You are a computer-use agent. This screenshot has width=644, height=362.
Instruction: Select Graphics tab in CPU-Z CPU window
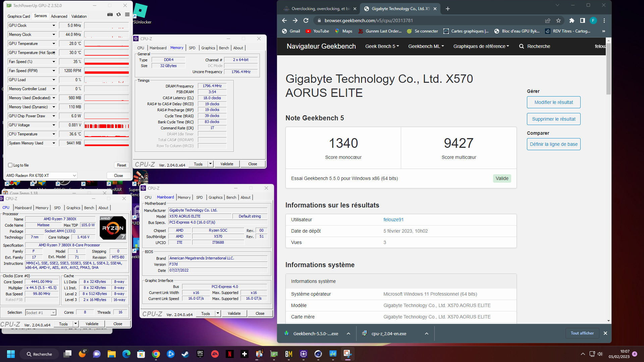tap(73, 208)
